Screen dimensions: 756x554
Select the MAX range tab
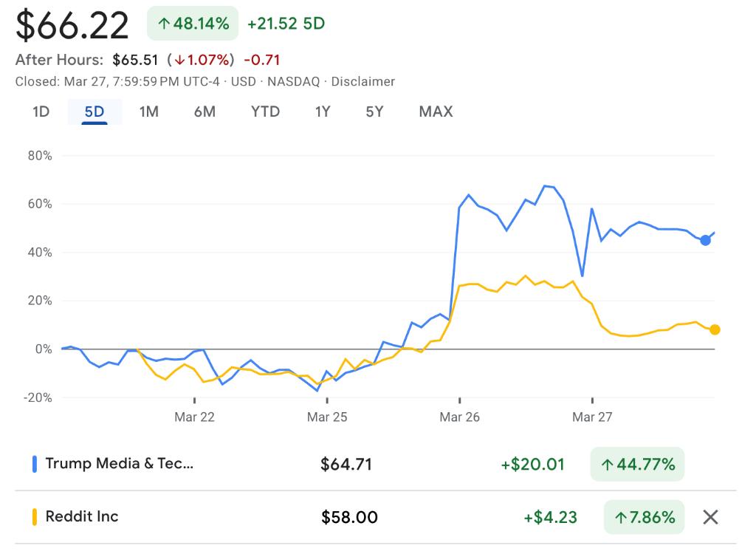(436, 112)
